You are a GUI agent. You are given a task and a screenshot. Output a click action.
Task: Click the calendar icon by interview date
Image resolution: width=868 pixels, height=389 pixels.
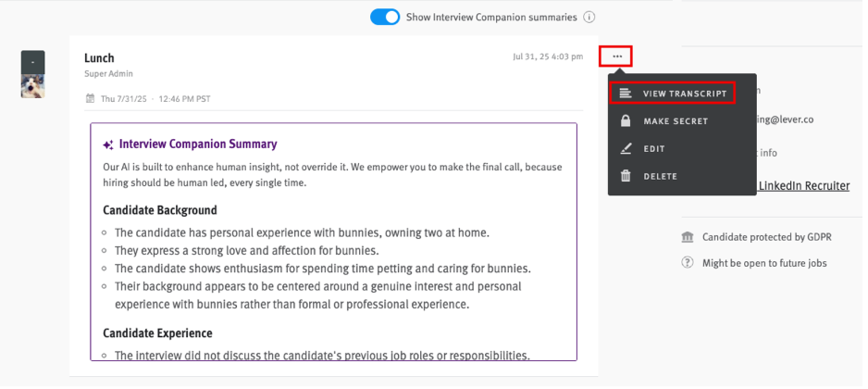tap(90, 98)
